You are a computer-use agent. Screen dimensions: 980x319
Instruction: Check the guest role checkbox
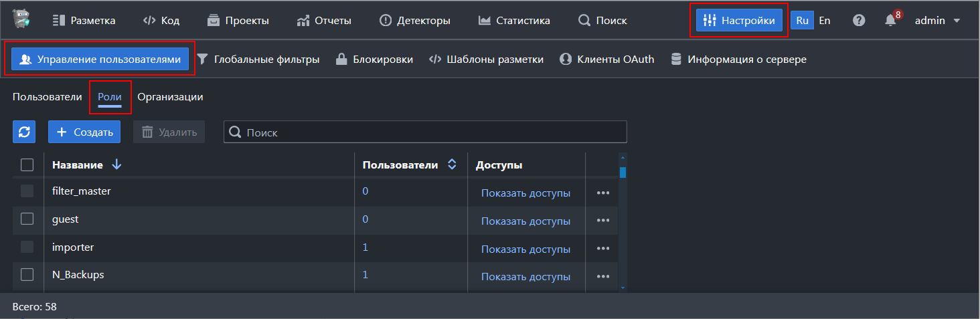pyautogui.click(x=27, y=219)
